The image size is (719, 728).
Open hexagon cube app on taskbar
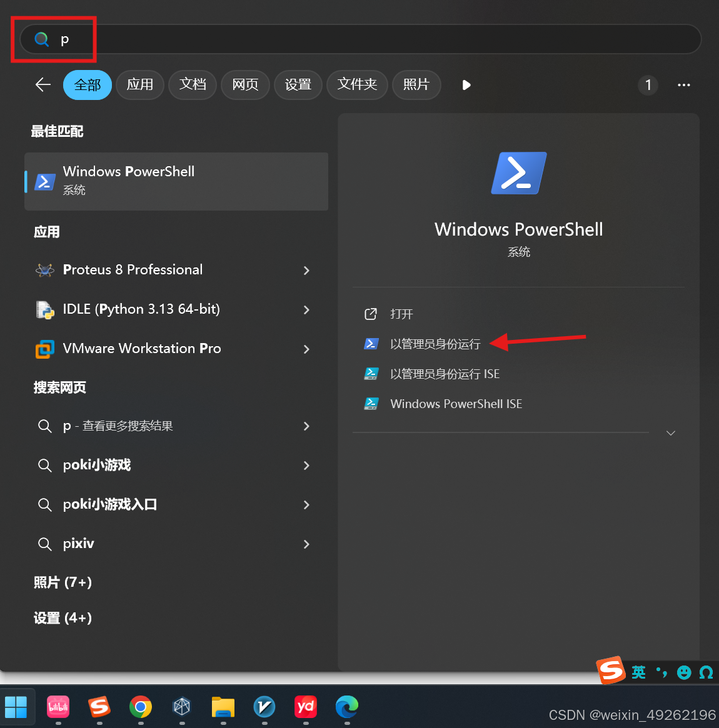click(x=181, y=707)
